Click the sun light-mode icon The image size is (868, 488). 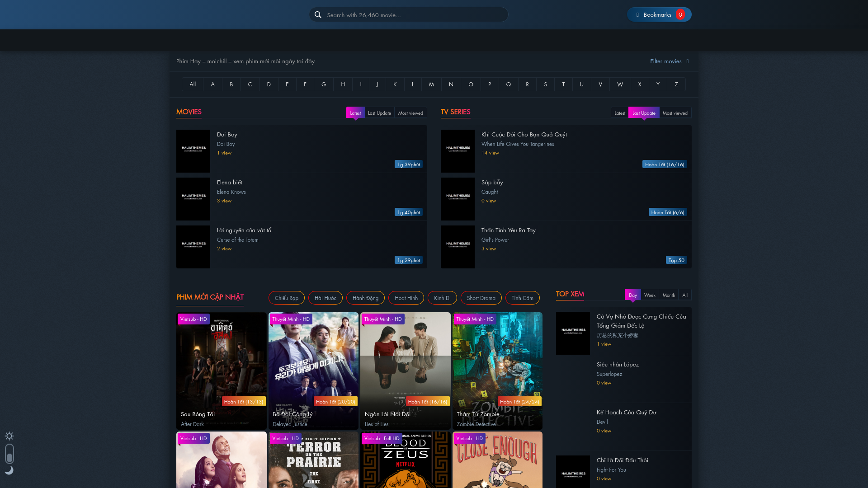[9, 436]
